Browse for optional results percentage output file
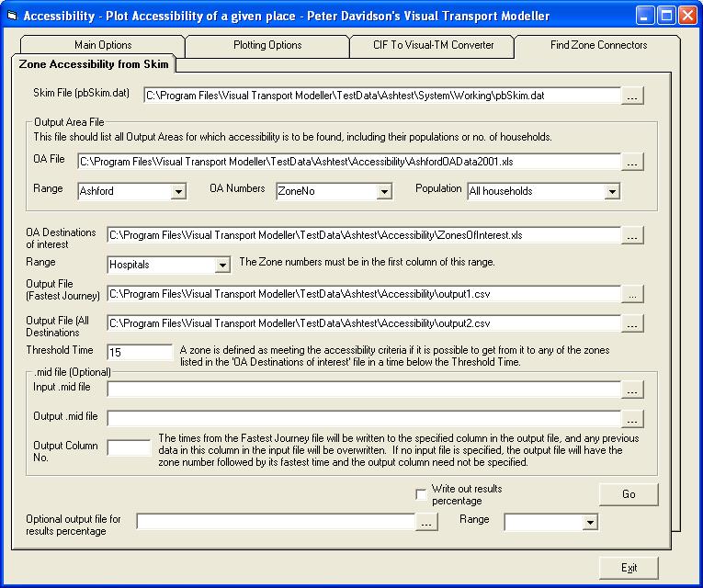The width and height of the screenshot is (703, 588). (x=426, y=522)
